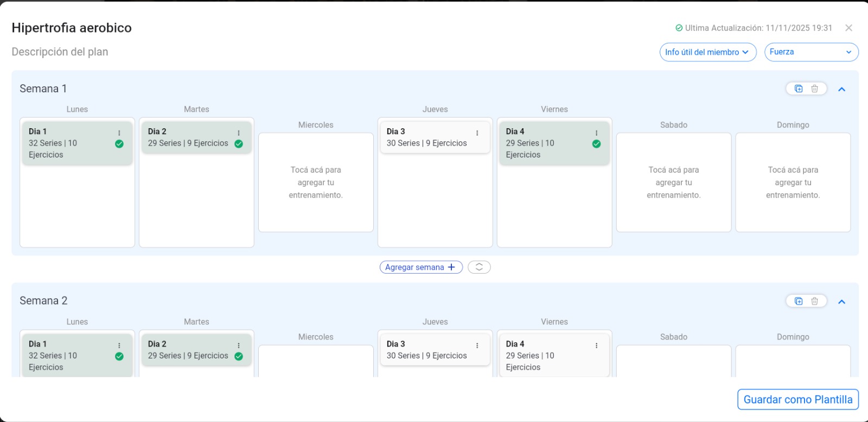
Task: Delete Semana 1 using the trash icon
Action: click(x=814, y=89)
